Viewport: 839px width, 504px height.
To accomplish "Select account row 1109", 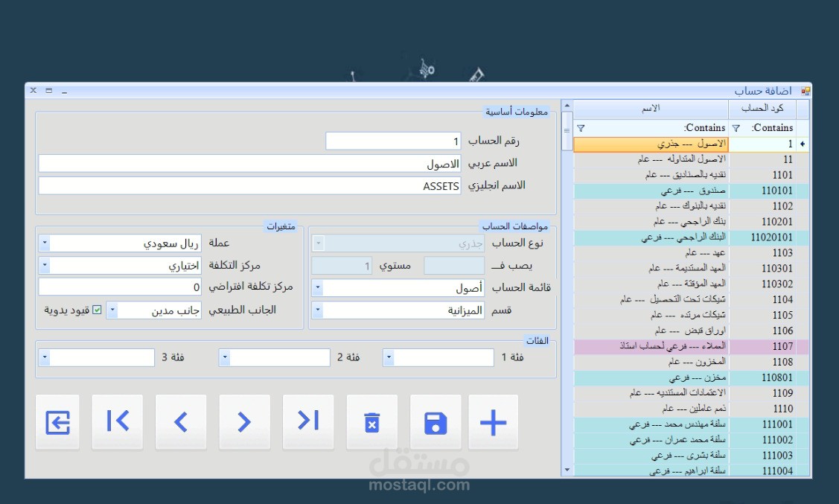I will point(690,393).
